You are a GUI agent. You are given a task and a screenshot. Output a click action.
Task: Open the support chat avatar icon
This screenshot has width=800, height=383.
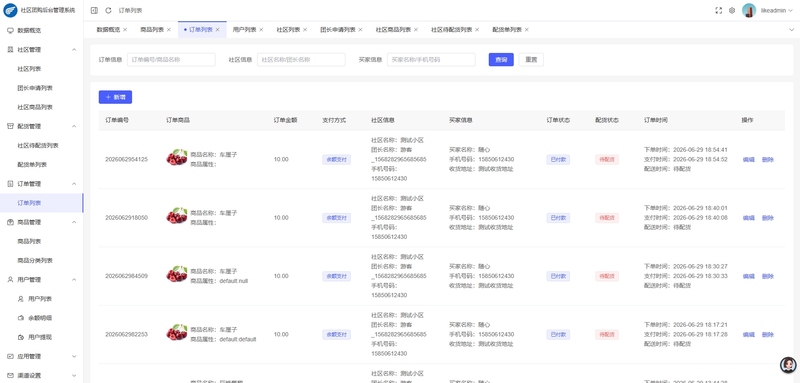[x=788, y=365]
